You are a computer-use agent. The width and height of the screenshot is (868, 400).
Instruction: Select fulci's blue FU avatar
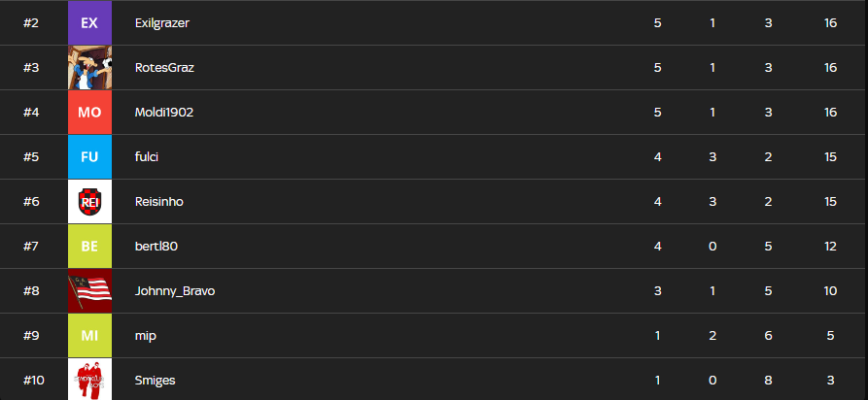pyautogui.click(x=89, y=156)
